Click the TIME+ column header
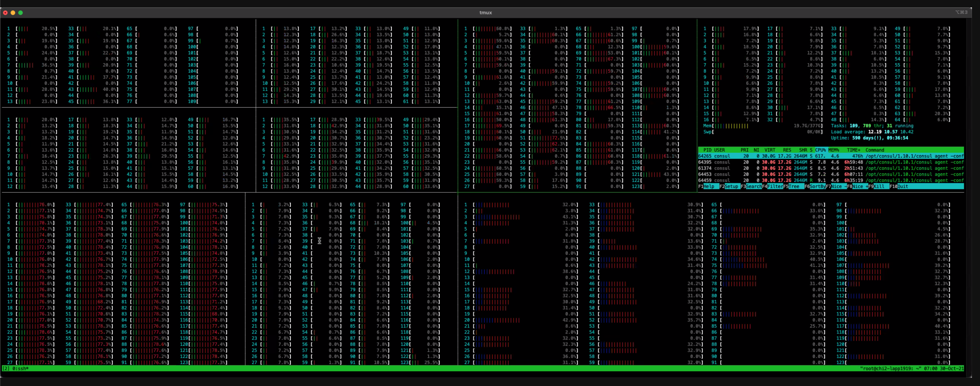The width and height of the screenshot is (980, 386). pyautogui.click(x=853, y=150)
